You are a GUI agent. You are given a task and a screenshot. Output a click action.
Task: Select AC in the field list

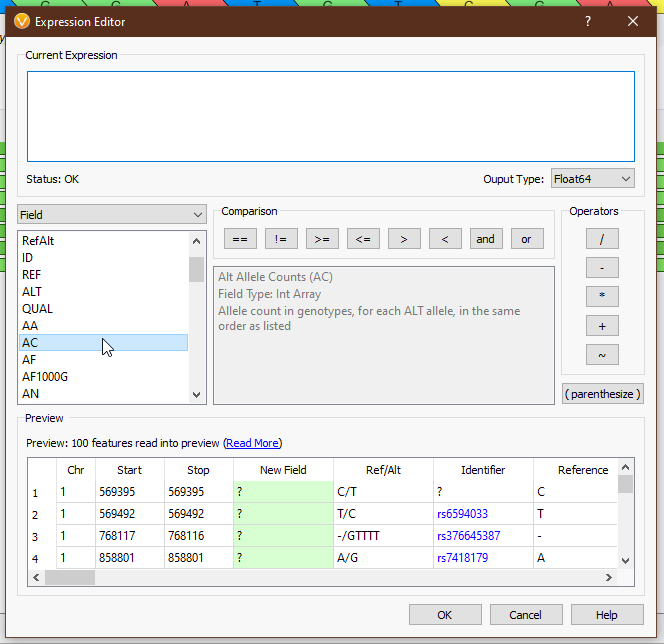pos(103,343)
